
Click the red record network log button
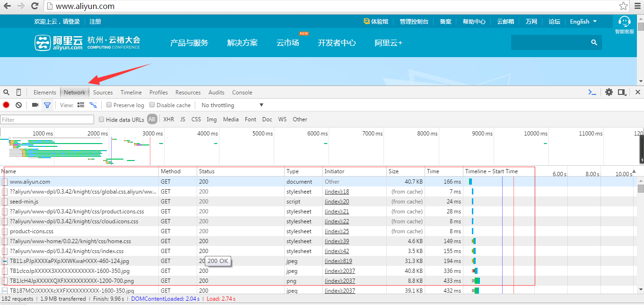6,105
